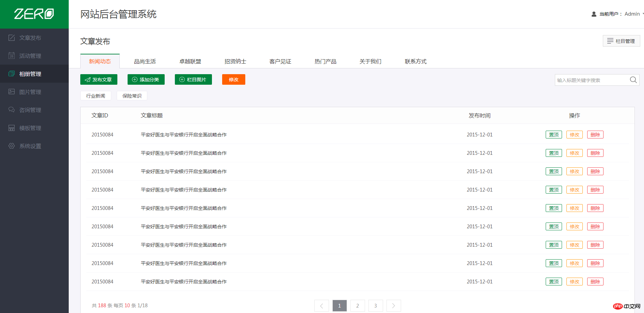Select the 保险常识 category filter
644x313 pixels.
point(132,96)
